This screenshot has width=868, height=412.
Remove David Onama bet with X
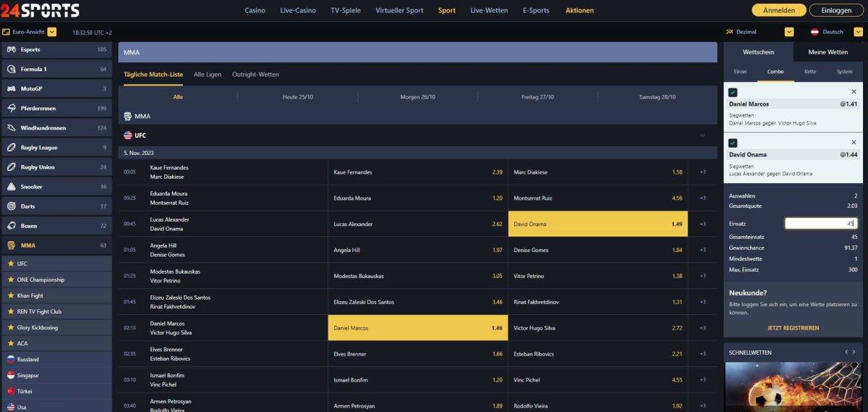854,142
